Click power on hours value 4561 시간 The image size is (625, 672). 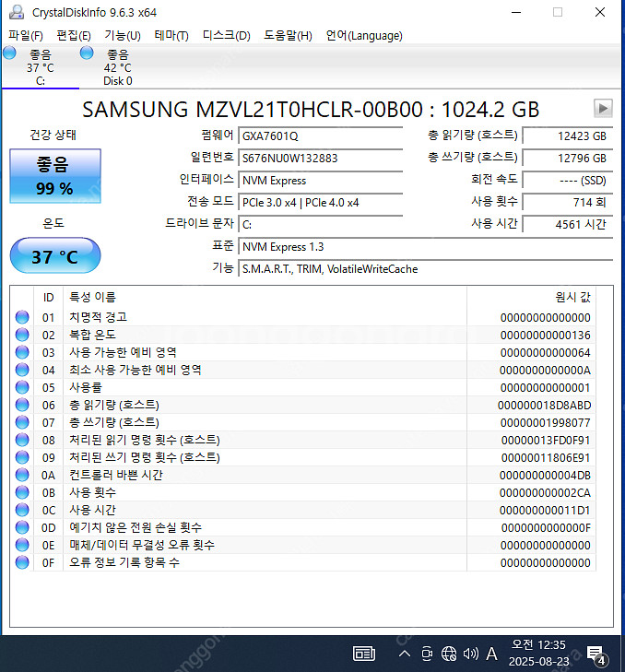568,224
